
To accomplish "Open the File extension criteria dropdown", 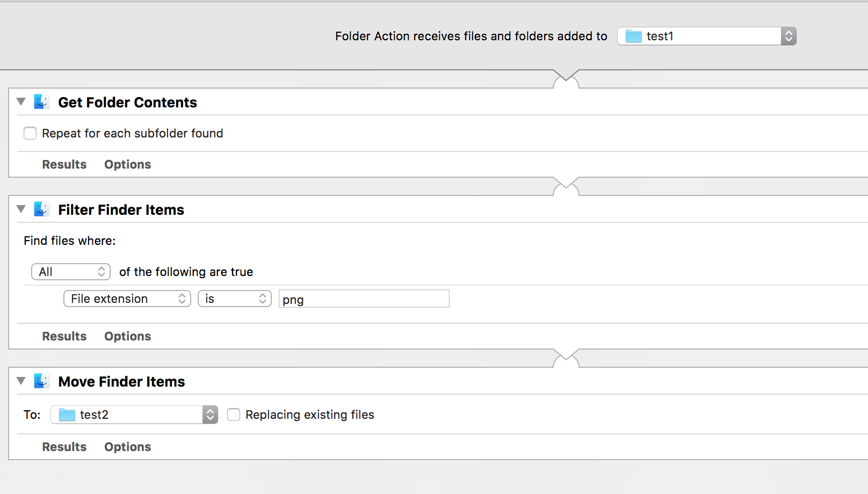I will pyautogui.click(x=127, y=299).
